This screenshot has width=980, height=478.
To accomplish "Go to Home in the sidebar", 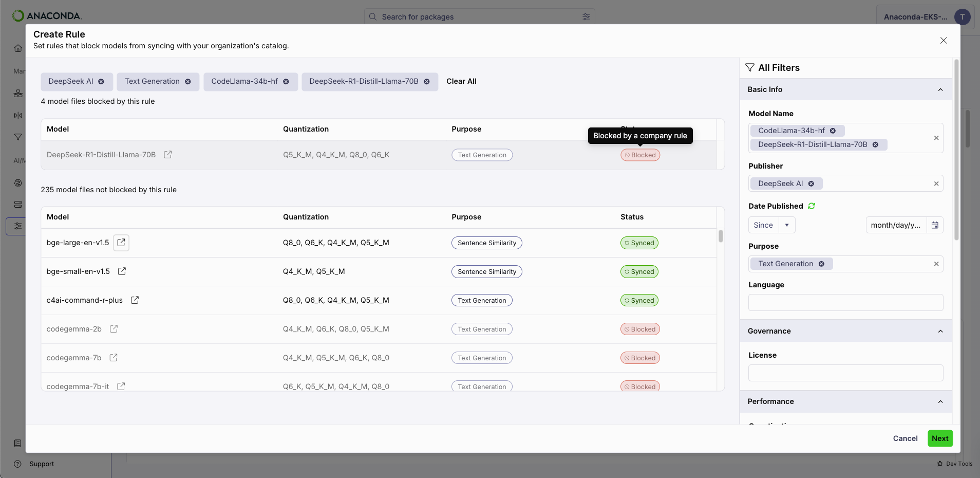I will (x=18, y=48).
